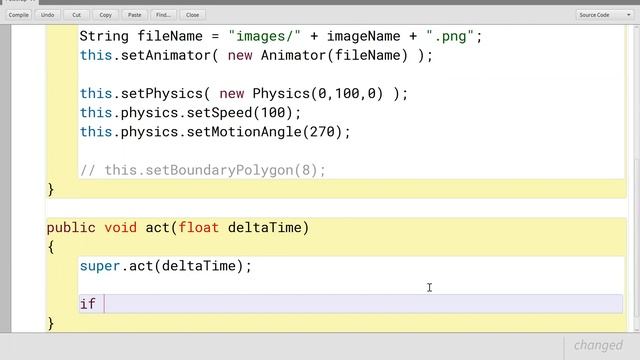
Task: Click the closing brace after setBoundaryPolygon comment
Action: tap(51, 189)
